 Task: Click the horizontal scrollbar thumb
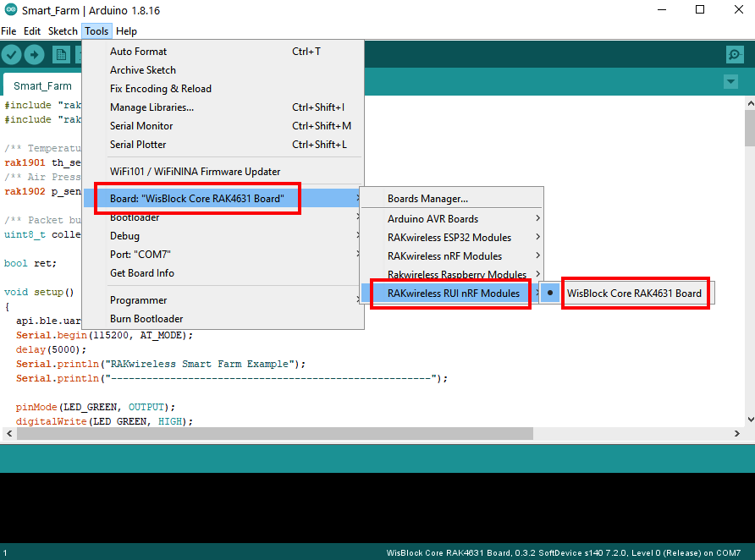[x=275, y=433]
